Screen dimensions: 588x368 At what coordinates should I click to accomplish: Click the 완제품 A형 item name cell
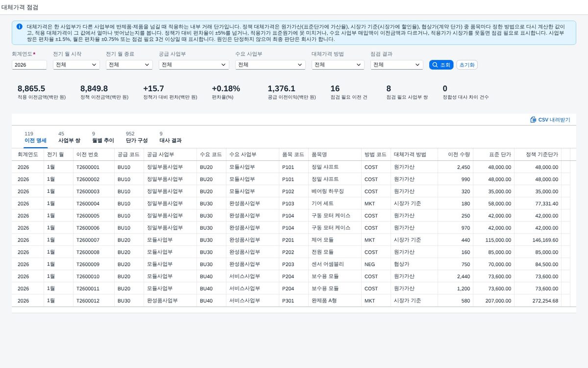335,301
